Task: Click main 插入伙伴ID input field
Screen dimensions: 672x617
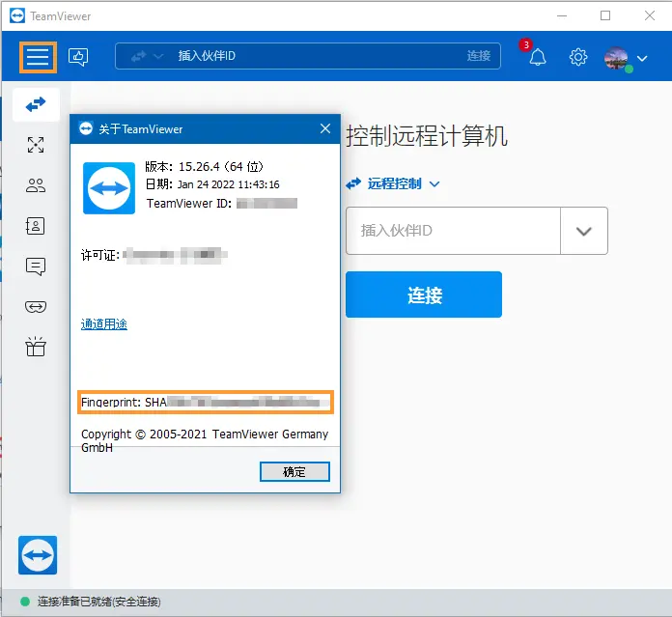Action: [454, 231]
